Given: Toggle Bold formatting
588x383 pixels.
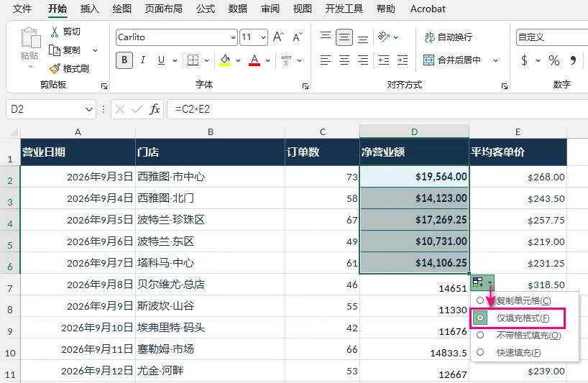Looking at the screenshot, I should [124, 60].
